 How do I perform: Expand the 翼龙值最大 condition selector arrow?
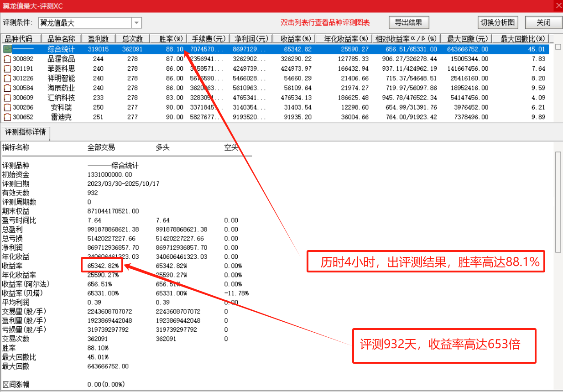[136, 22]
